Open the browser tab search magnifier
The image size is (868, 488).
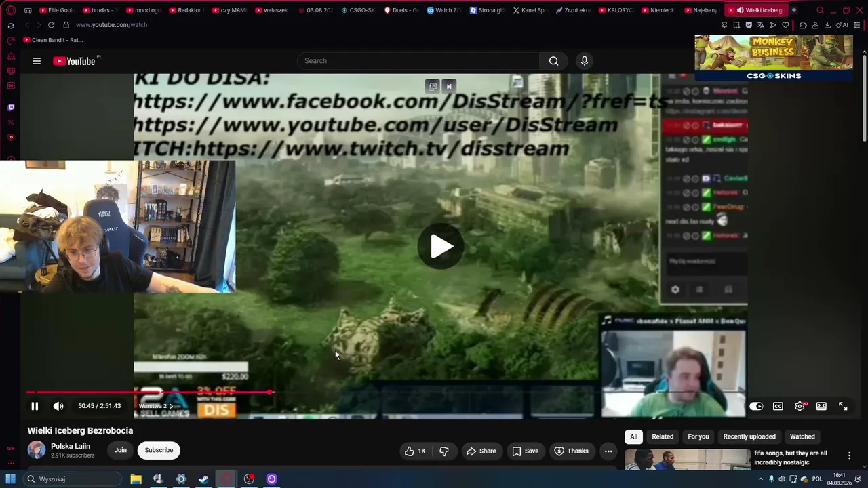(x=820, y=10)
